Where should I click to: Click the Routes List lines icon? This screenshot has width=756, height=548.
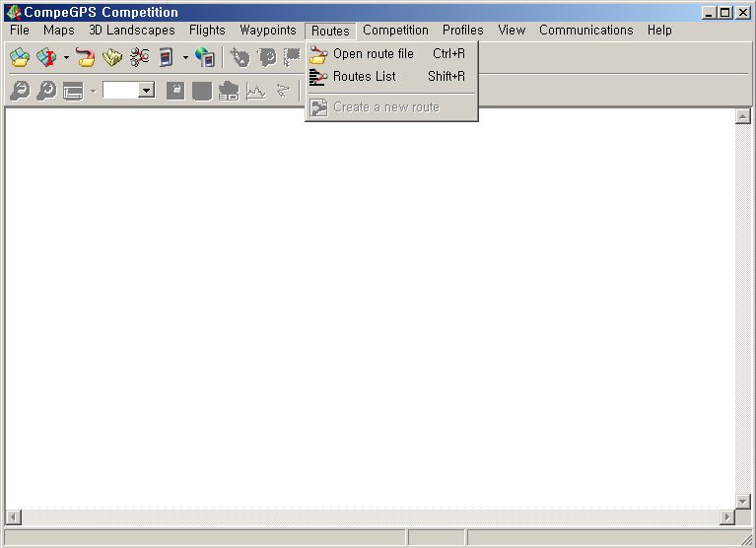coord(318,77)
